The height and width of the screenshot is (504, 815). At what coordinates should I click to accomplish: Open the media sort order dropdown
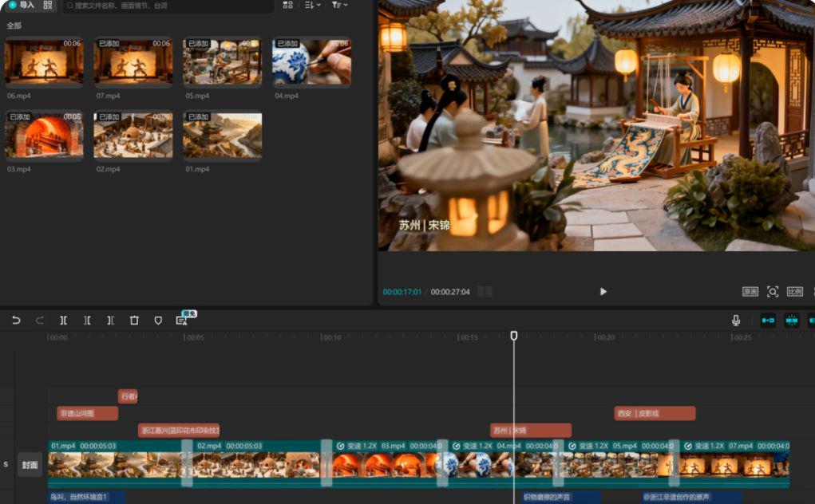pos(313,5)
